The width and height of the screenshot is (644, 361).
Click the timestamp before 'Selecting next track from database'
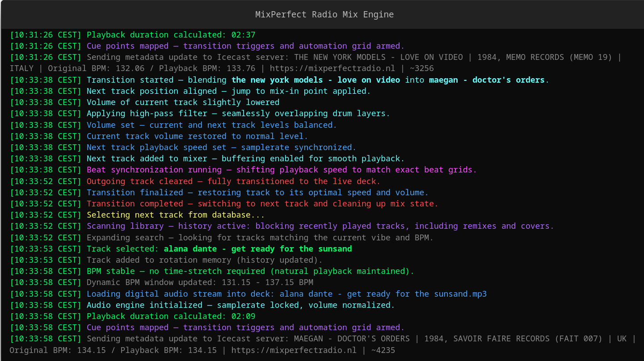[46, 215]
